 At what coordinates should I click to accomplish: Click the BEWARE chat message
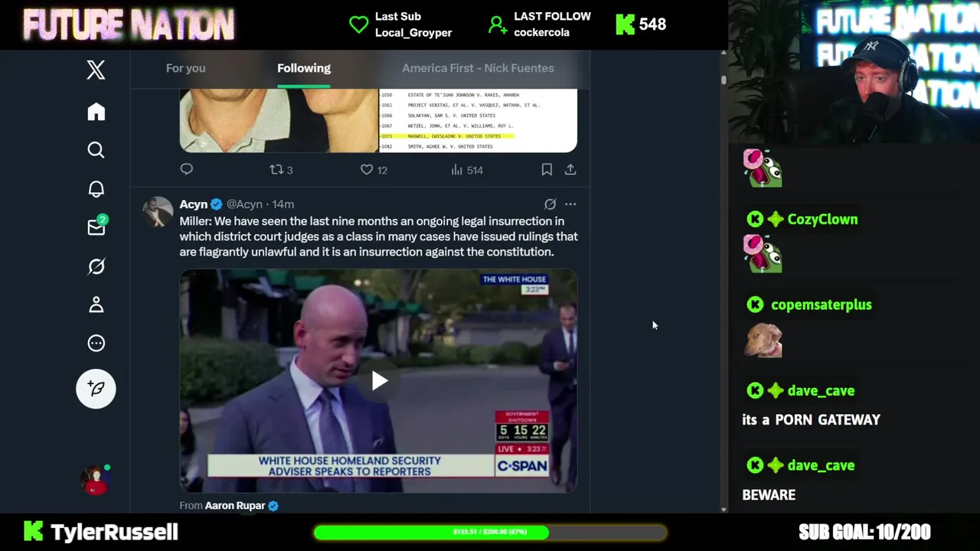(x=769, y=495)
